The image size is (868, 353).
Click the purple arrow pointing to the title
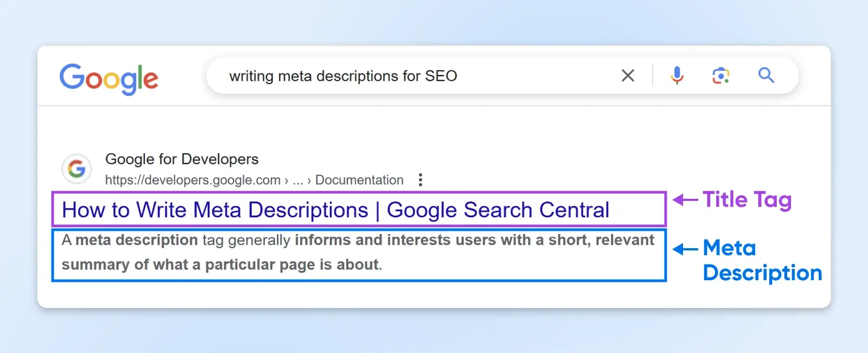tap(685, 200)
